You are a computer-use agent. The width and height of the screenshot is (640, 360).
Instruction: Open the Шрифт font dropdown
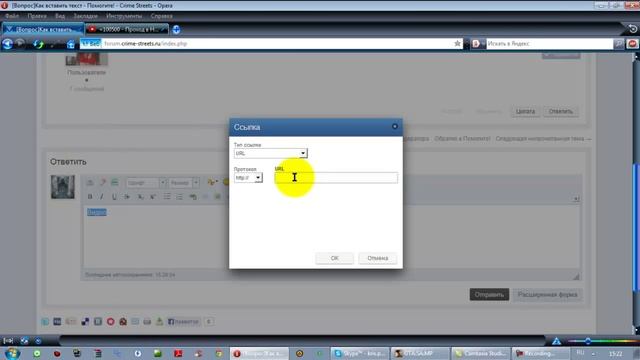pyautogui.click(x=146, y=182)
